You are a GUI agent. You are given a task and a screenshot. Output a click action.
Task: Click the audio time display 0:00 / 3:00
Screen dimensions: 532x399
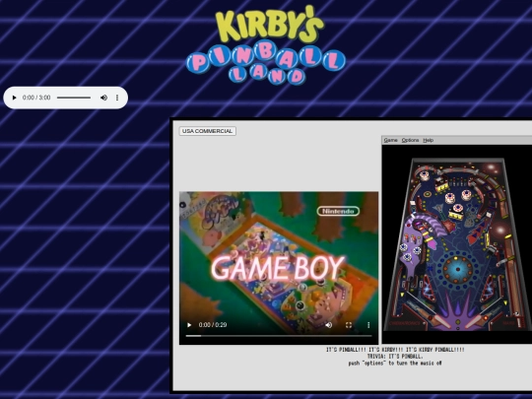36,98
